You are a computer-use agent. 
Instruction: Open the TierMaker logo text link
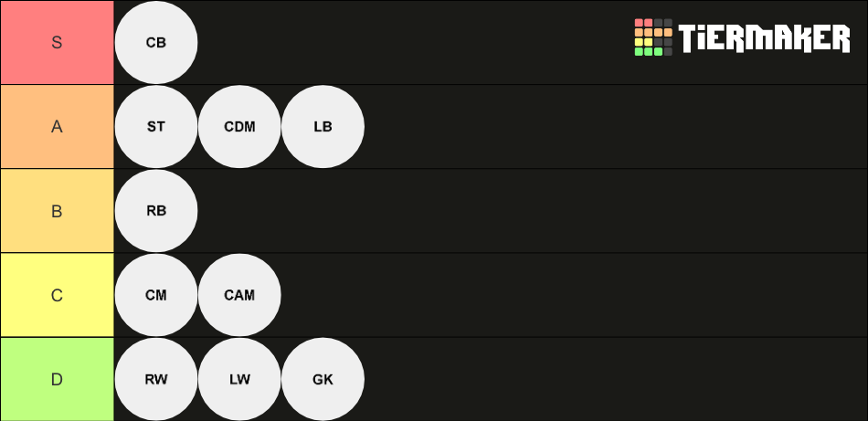[764, 38]
